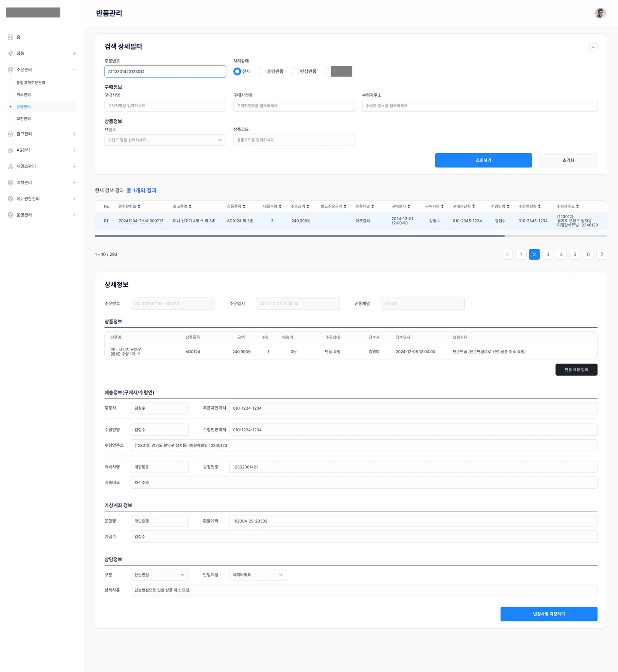Click the 주문번호 search input field

(x=165, y=71)
